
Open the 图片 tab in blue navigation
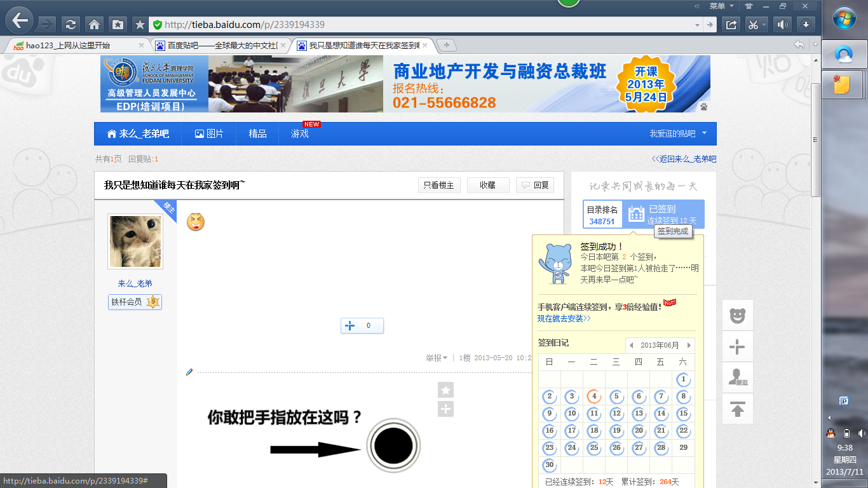click(209, 134)
